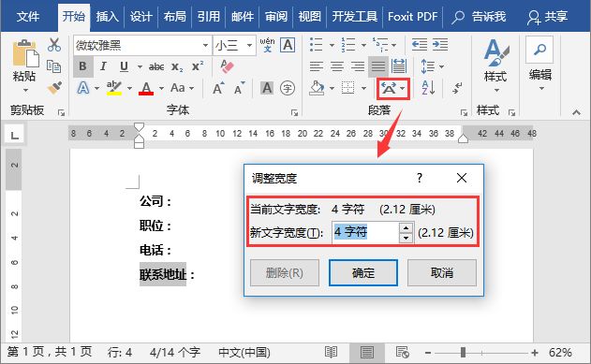Toggle subscript x₂ button

point(177,67)
